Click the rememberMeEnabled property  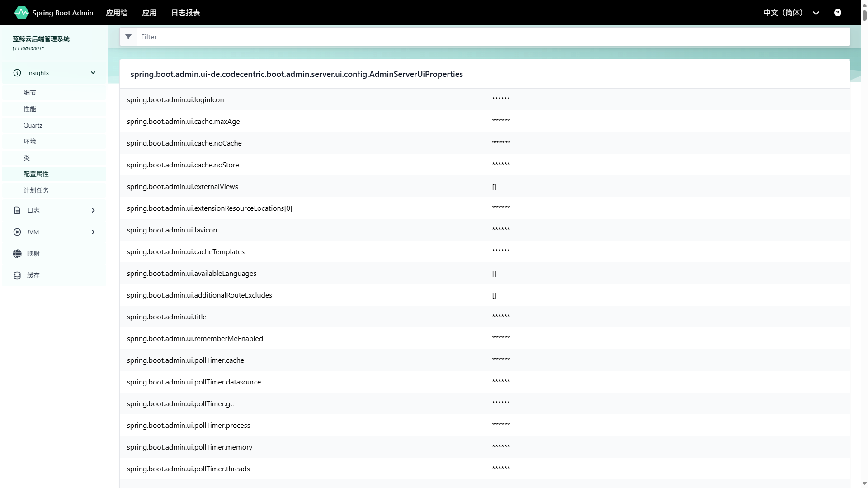point(195,338)
